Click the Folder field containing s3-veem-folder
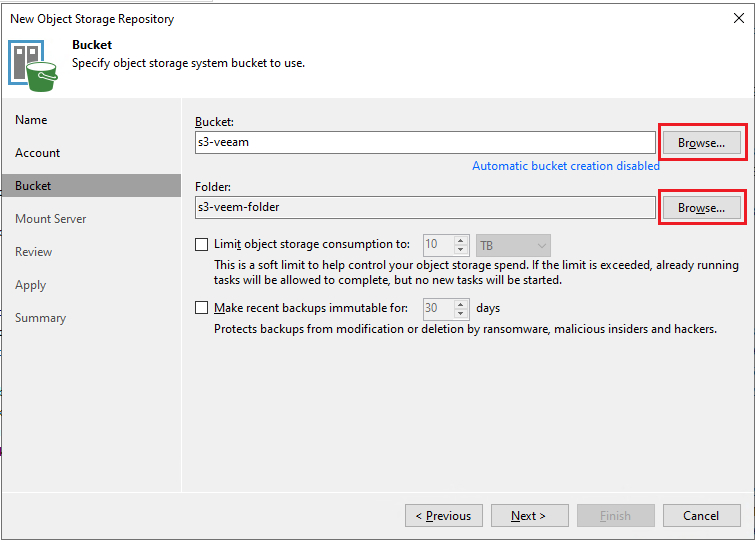The height and width of the screenshot is (540, 755). click(425, 207)
